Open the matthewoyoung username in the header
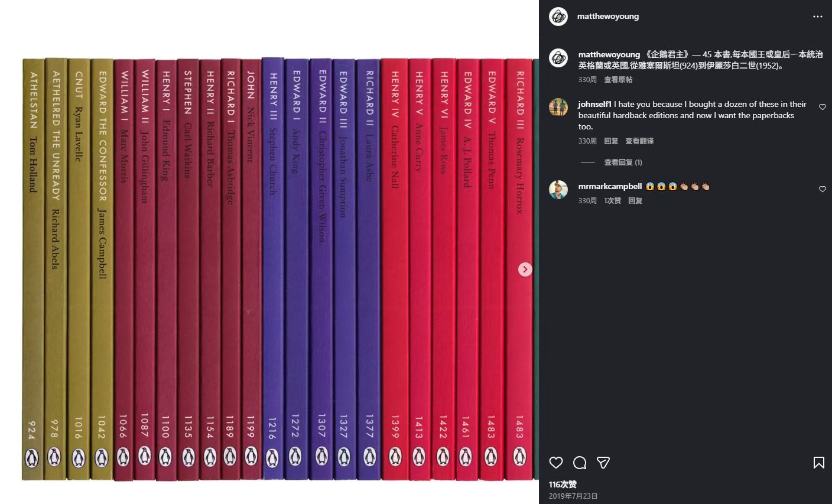 pos(608,17)
